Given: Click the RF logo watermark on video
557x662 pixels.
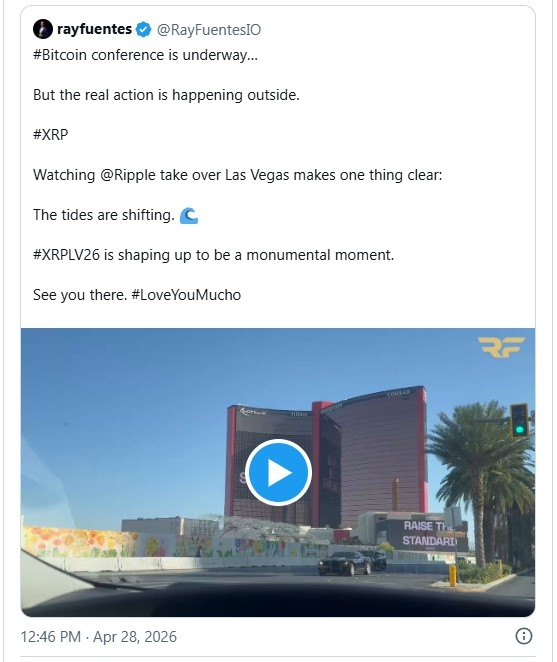Looking at the screenshot, I should (501, 347).
